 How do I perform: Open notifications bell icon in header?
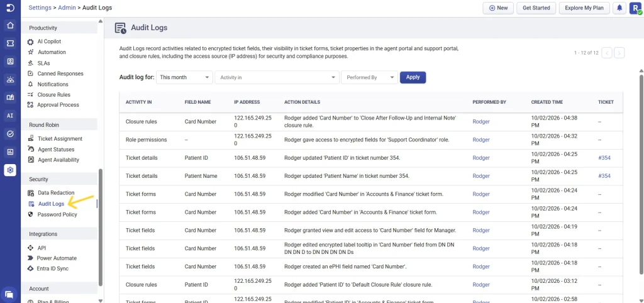coord(619,8)
